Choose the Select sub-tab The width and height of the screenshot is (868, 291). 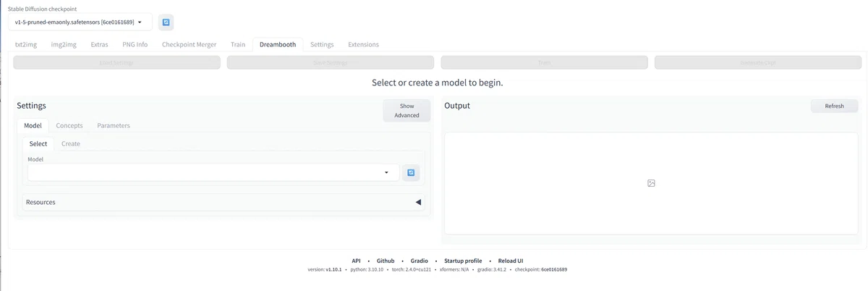38,143
